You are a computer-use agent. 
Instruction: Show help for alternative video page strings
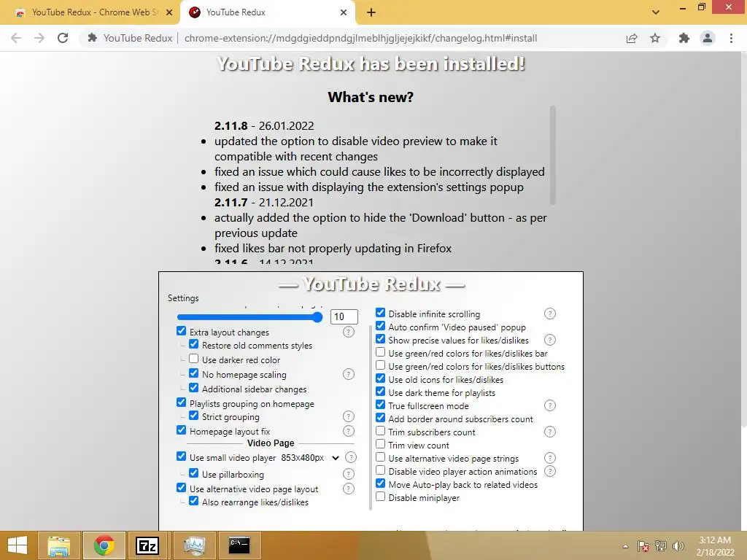click(x=550, y=458)
